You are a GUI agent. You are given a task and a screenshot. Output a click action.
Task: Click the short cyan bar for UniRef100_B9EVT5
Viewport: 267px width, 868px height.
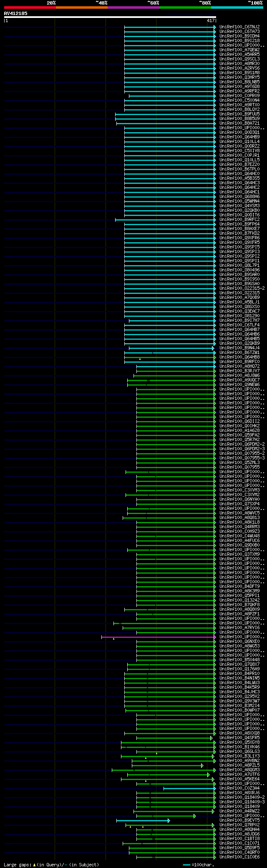[143, 820]
